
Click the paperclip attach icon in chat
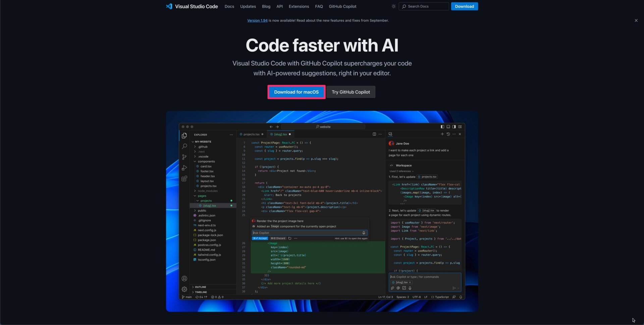(392, 288)
